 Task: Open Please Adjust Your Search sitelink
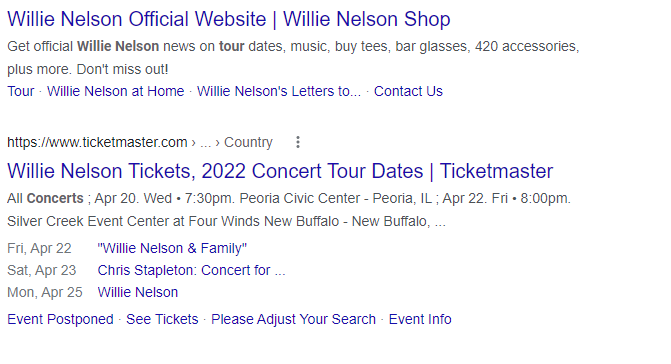294,319
